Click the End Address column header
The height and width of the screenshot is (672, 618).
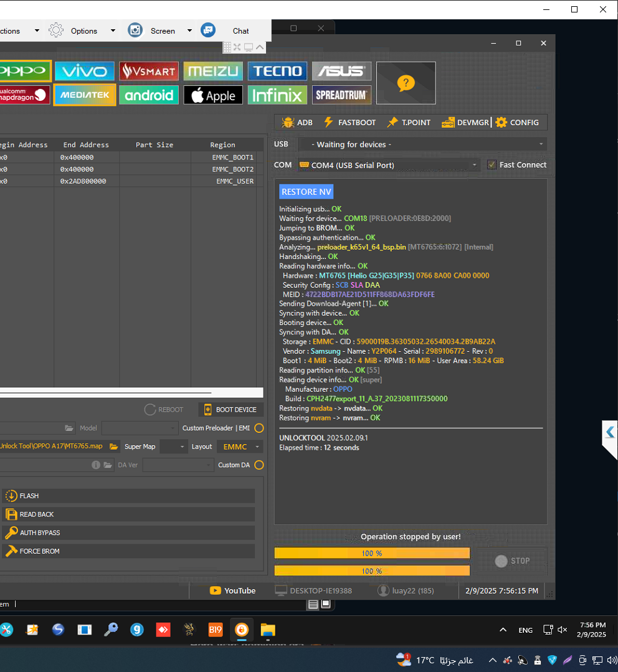86,145
